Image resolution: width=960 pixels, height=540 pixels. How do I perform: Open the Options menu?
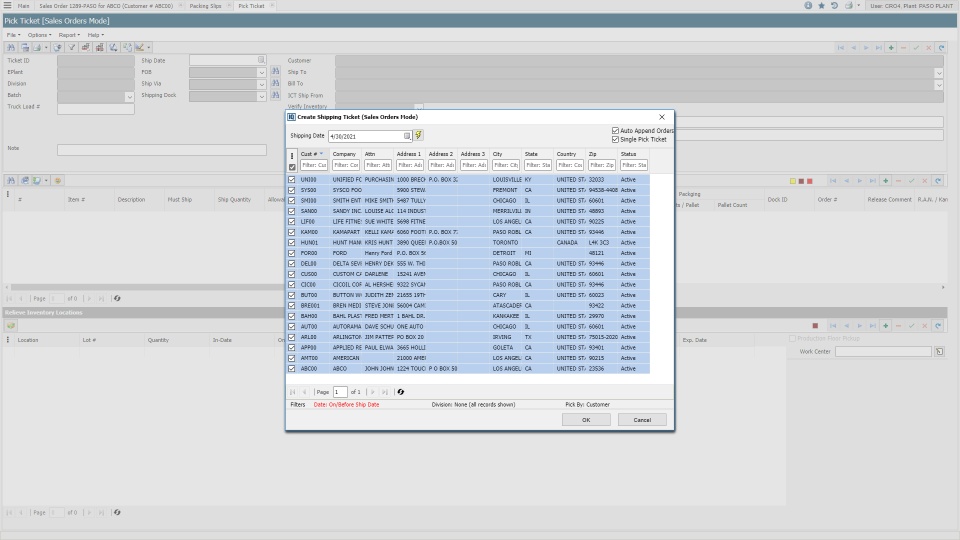39,35
